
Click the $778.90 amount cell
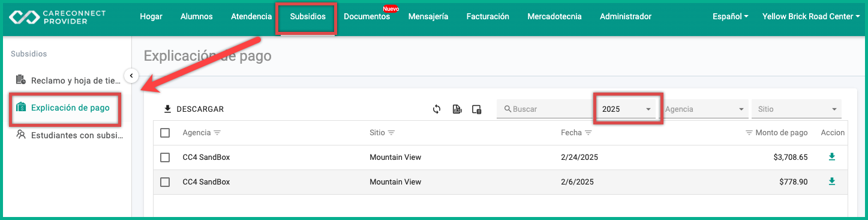click(794, 182)
